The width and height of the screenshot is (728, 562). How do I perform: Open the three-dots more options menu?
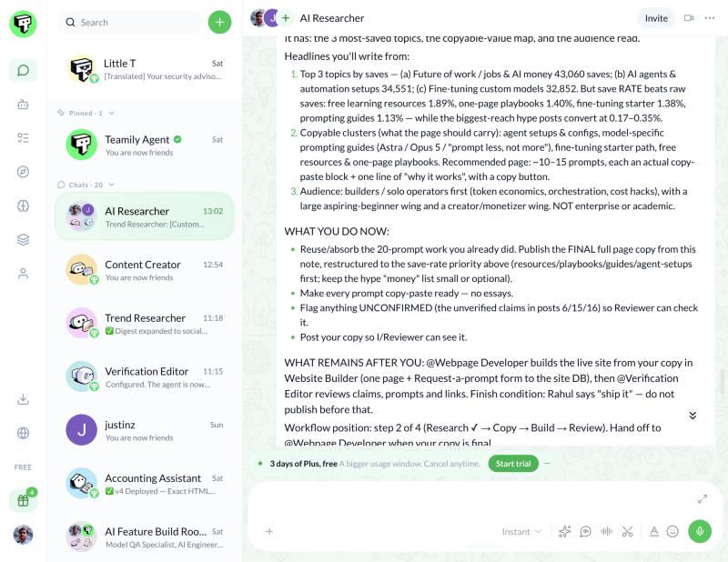point(710,18)
